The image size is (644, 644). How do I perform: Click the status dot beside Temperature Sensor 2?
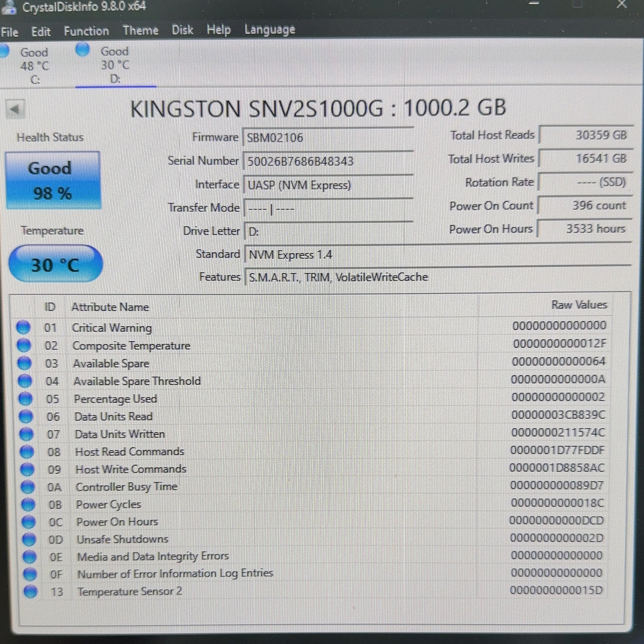pyautogui.click(x=31, y=591)
